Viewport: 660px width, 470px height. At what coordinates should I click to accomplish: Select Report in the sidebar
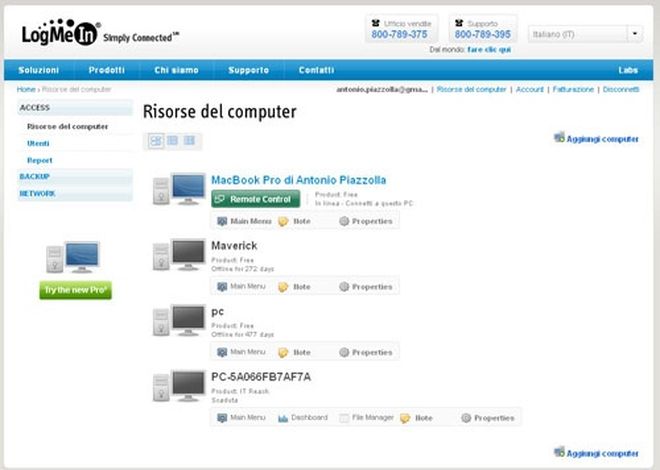40,160
